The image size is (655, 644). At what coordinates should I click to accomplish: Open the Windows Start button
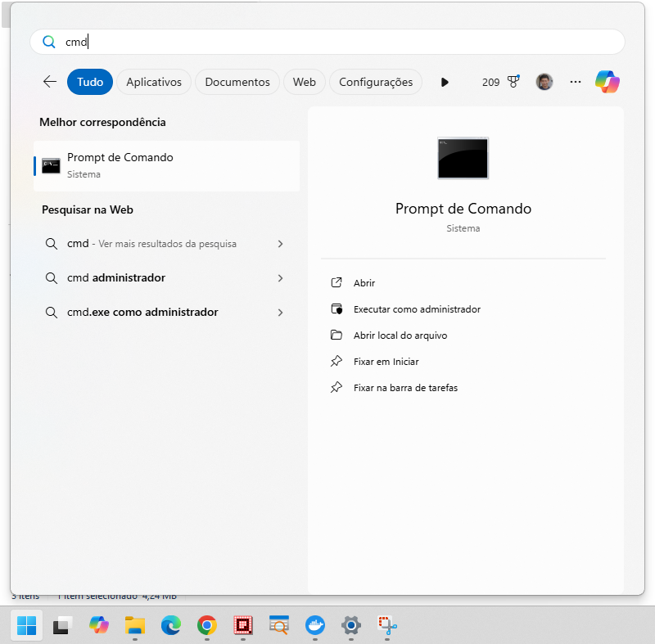[26, 625]
